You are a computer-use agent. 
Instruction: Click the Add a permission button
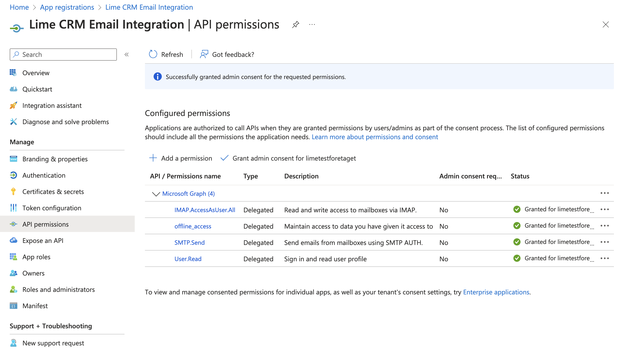(x=181, y=158)
